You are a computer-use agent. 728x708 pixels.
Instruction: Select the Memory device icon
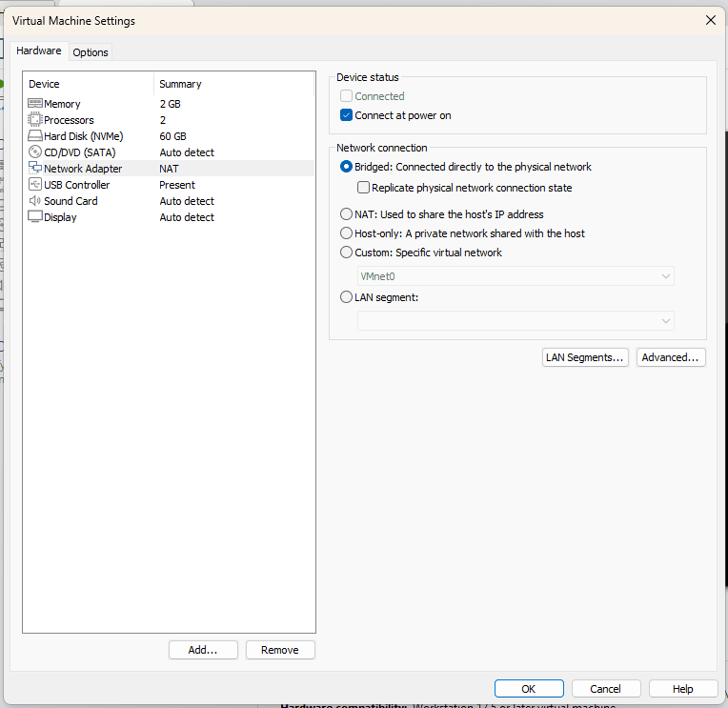35,104
